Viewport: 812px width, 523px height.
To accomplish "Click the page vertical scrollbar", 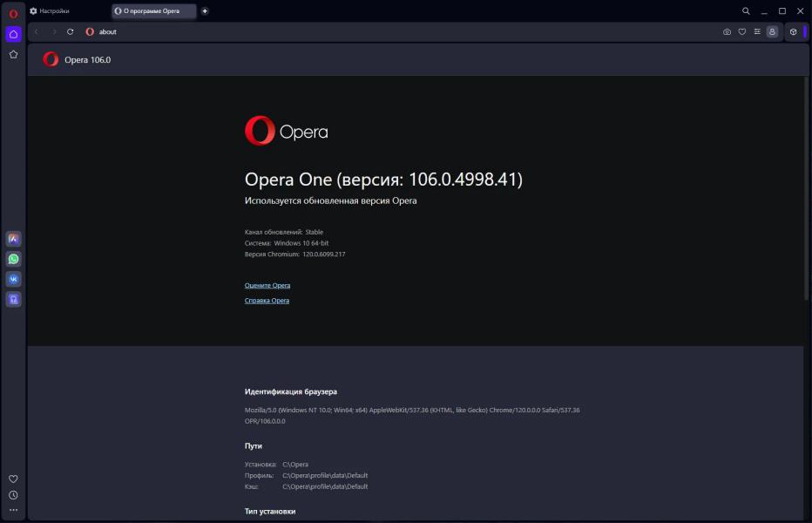I will pyautogui.click(x=806, y=188).
